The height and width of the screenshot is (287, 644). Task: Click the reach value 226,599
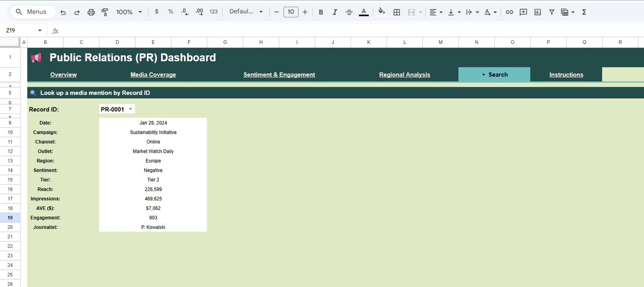tap(153, 189)
